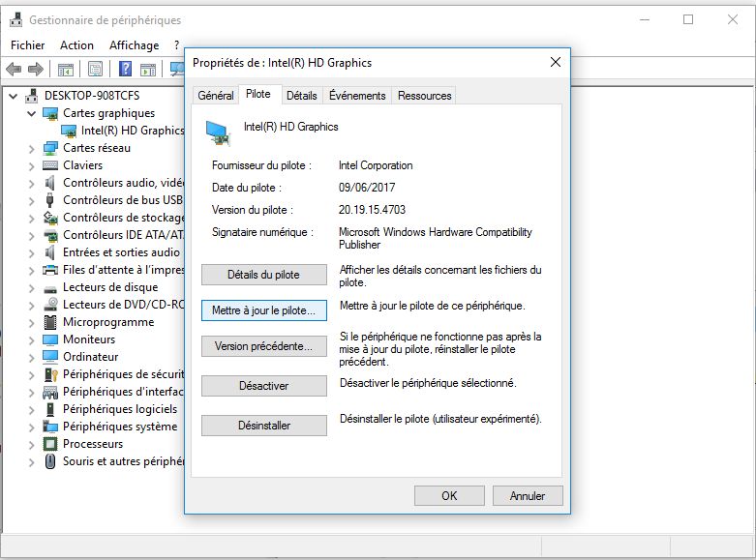Viewport: 756px width, 560px height.
Task: Click the action pane toolbar icon
Action: coord(148,70)
